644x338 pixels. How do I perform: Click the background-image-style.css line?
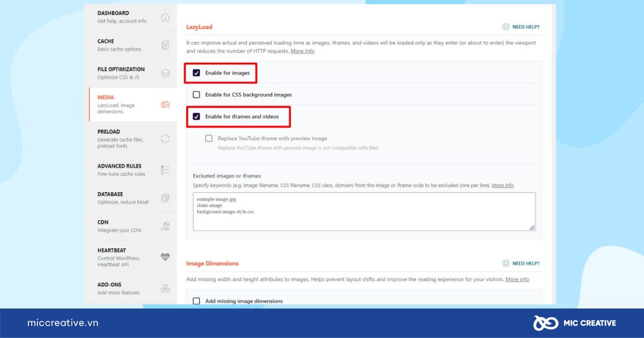point(225,212)
